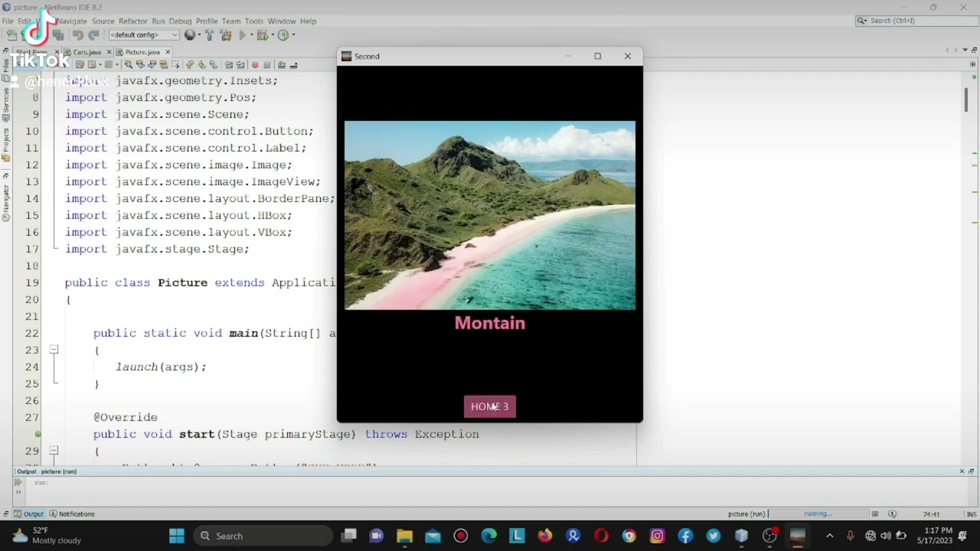Click the Uncomment icon in editor toolbar
The image size is (980, 551).
[294, 65]
